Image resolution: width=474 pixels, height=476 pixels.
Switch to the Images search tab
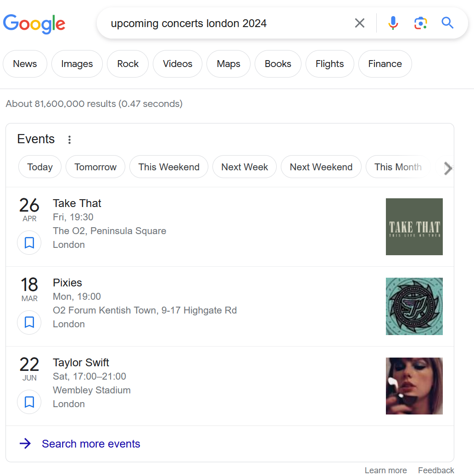click(x=77, y=64)
